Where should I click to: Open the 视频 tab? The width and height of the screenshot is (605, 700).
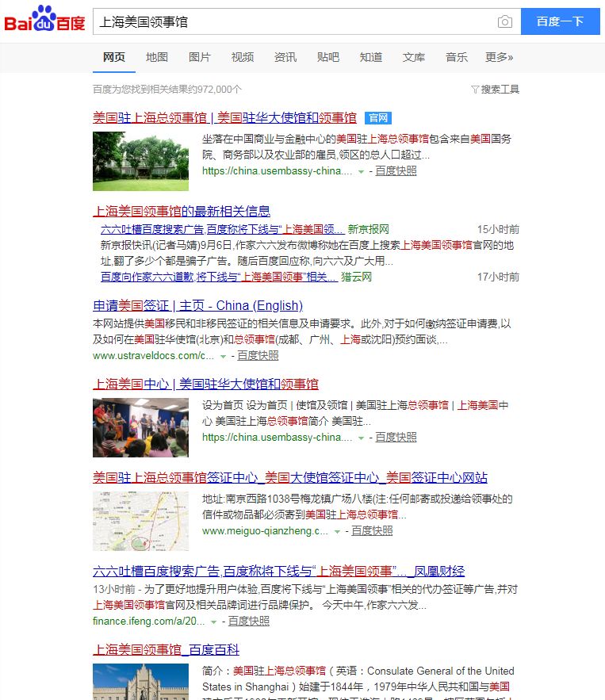click(243, 57)
